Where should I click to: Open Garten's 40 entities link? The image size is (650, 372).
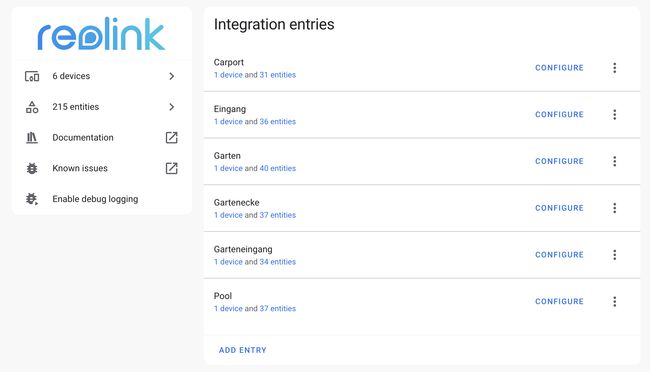pyautogui.click(x=278, y=168)
